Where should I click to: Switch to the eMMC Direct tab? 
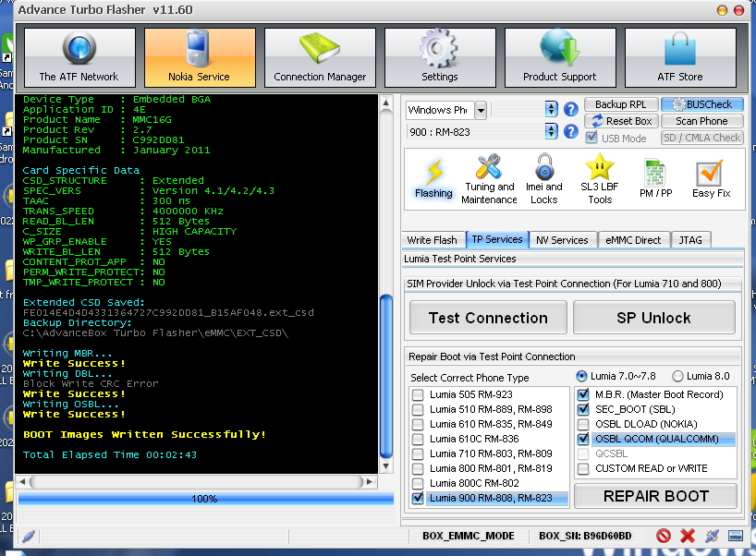point(633,240)
